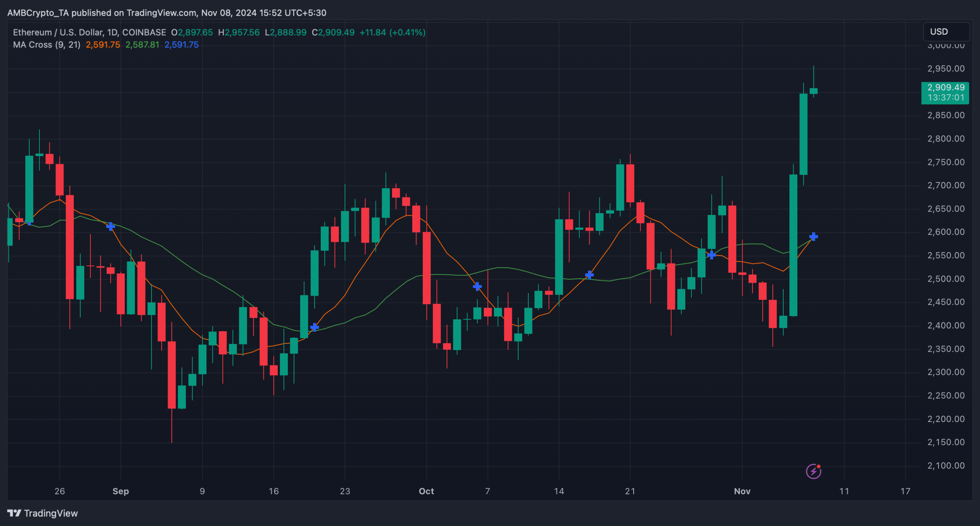Open the USD currency selector

tap(946, 32)
